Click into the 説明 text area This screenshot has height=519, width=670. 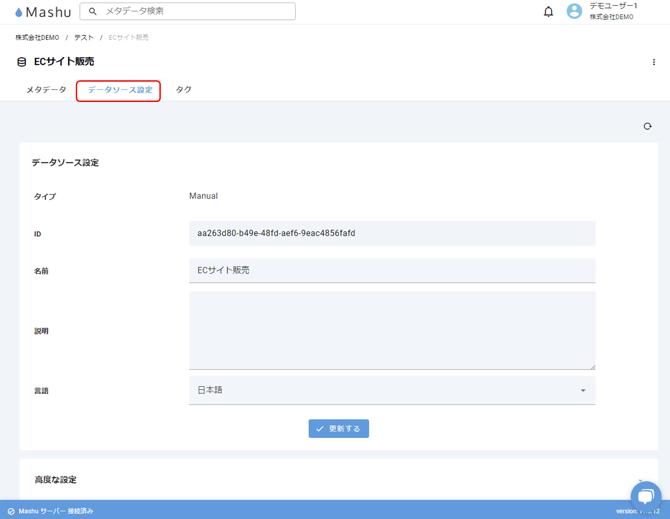(391, 331)
